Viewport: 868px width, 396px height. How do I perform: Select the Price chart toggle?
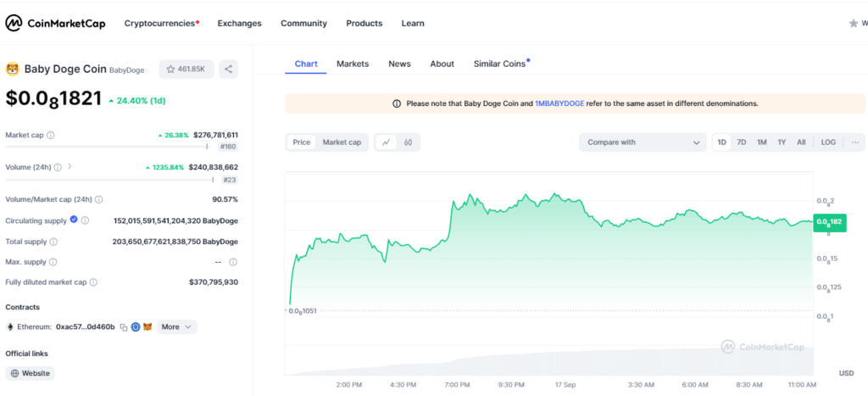click(301, 142)
